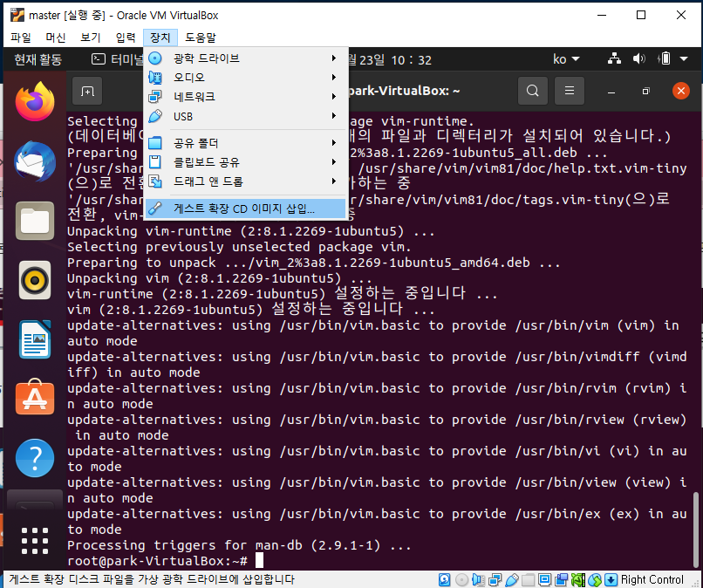Click the battery icon in top bar

tap(664, 58)
